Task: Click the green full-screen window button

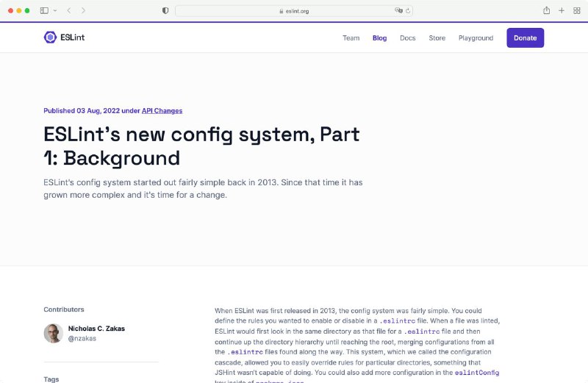Action: (27, 10)
